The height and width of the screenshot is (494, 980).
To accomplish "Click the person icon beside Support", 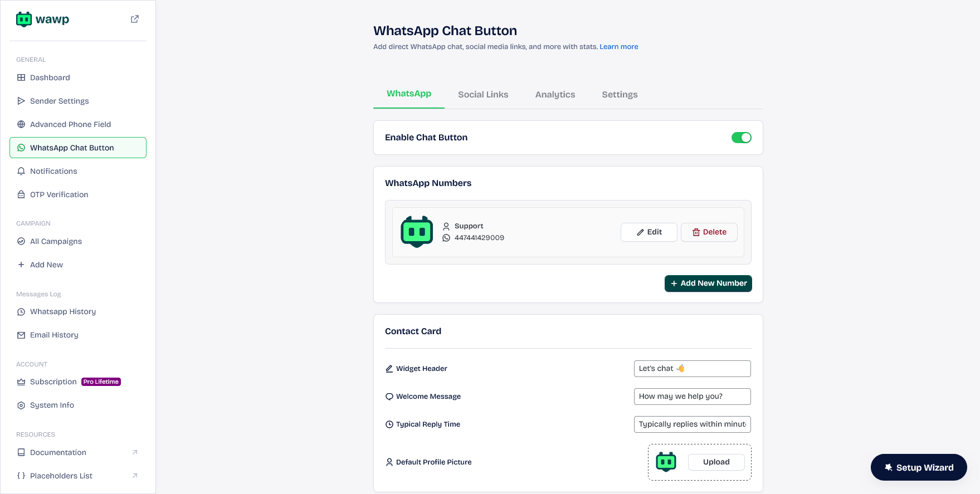I will [446, 226].
